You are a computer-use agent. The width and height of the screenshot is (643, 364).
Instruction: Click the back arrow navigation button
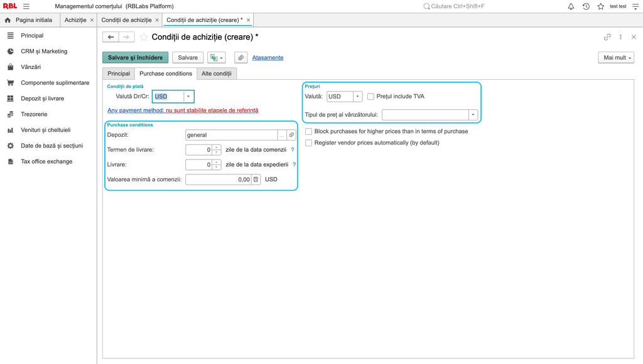click(x=111, y=37)
